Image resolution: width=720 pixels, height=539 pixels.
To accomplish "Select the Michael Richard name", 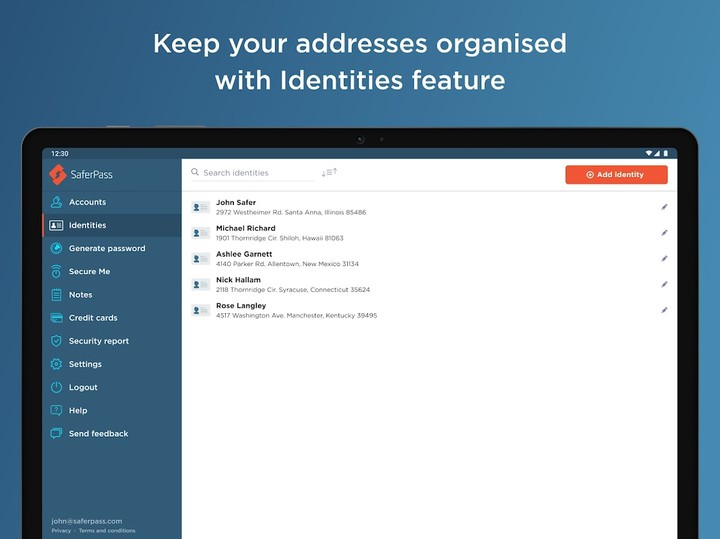I will point(246,228).
